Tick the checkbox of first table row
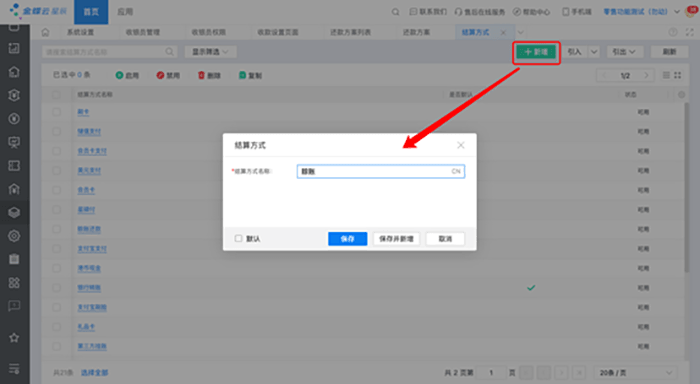Viewport: 700px width, 384px height. pos(56,112)
